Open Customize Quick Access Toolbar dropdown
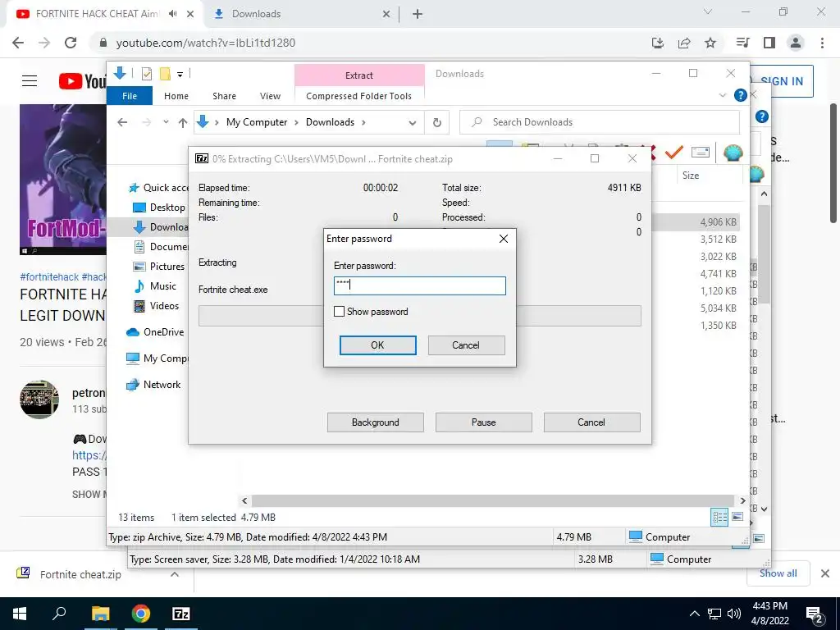The width and height of the screenshot is (840, 630). click(180, 75)
